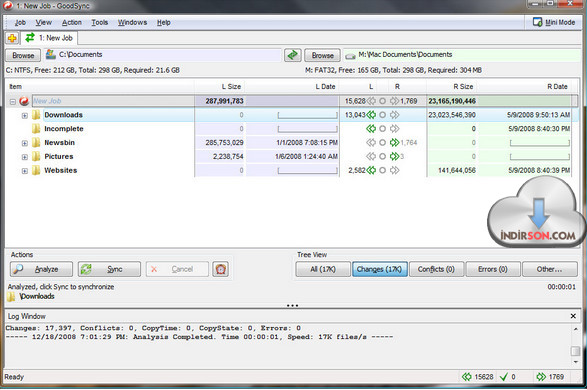Click the Conflicts (0) view button
The height and width of the screenshot is (390, 587).
click(437, 269)
